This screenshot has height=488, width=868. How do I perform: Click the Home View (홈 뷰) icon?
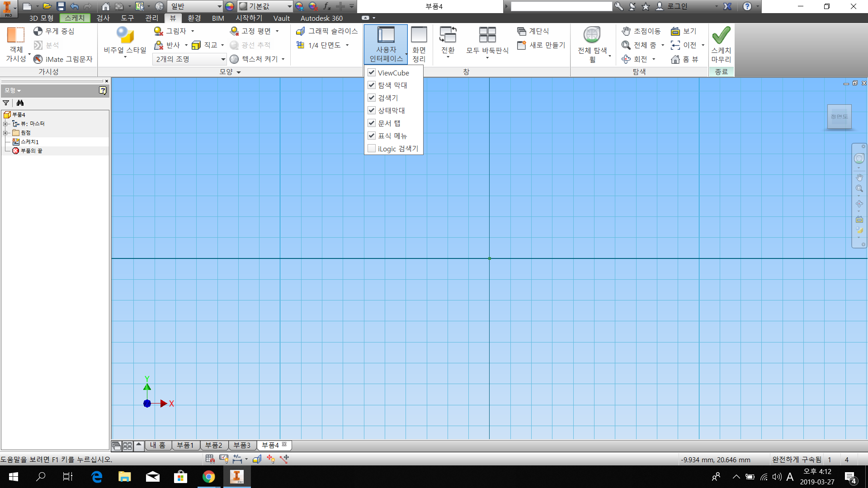click(x=675, y=59)
